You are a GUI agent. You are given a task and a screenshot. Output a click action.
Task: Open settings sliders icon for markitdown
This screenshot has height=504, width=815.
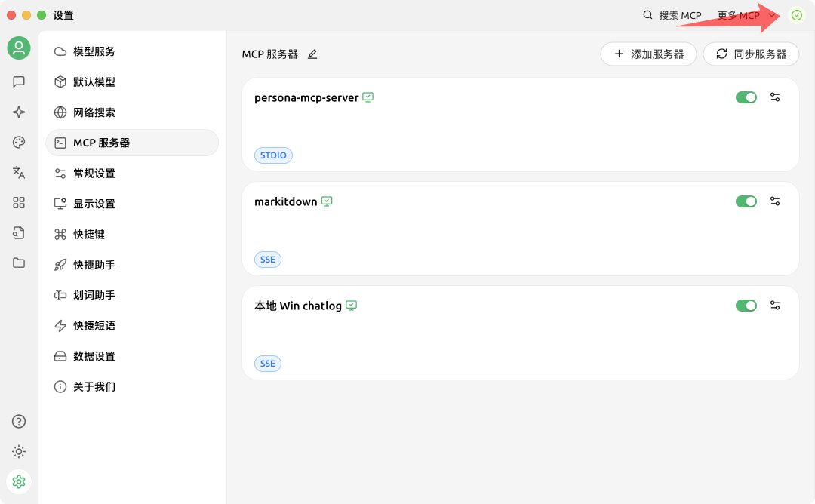coord(775,201)
